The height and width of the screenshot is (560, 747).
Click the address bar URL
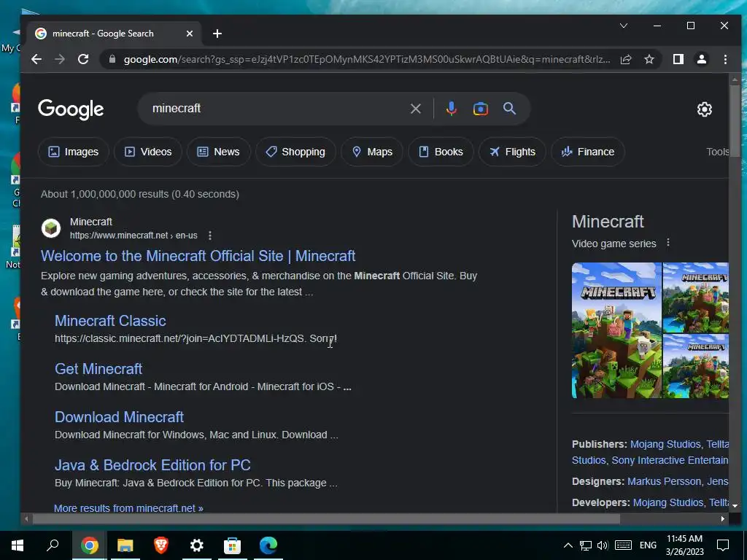click(x=366, y=60)
